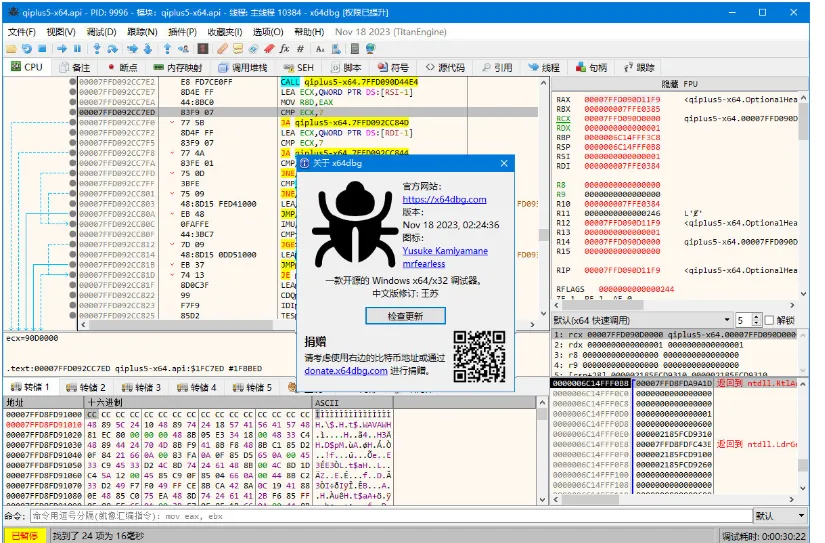The height and width of the screenshot is (543, 825).
Task: Click the Execute till return up-arrow icon
Action: pyautogui.click(x=167, y=49)
